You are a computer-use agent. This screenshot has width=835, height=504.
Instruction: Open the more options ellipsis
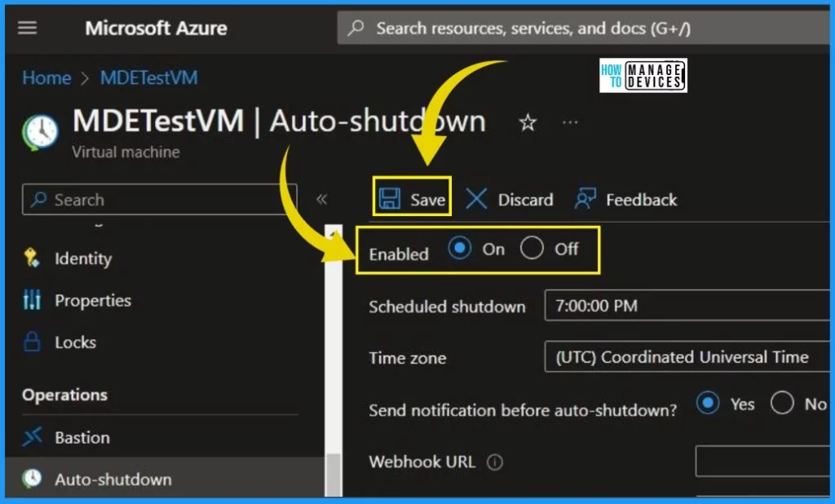(x=570, y=123)
